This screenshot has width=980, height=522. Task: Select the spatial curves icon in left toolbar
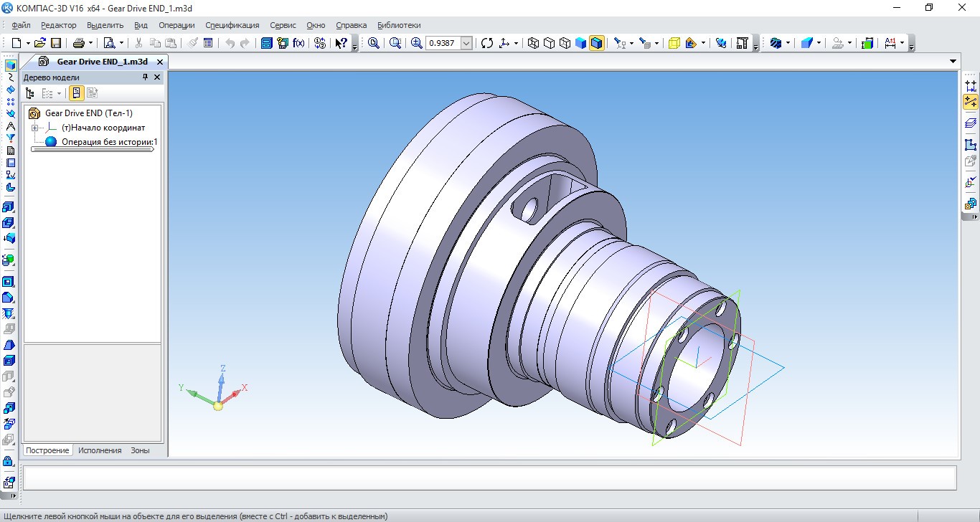[x=10, y=77]
